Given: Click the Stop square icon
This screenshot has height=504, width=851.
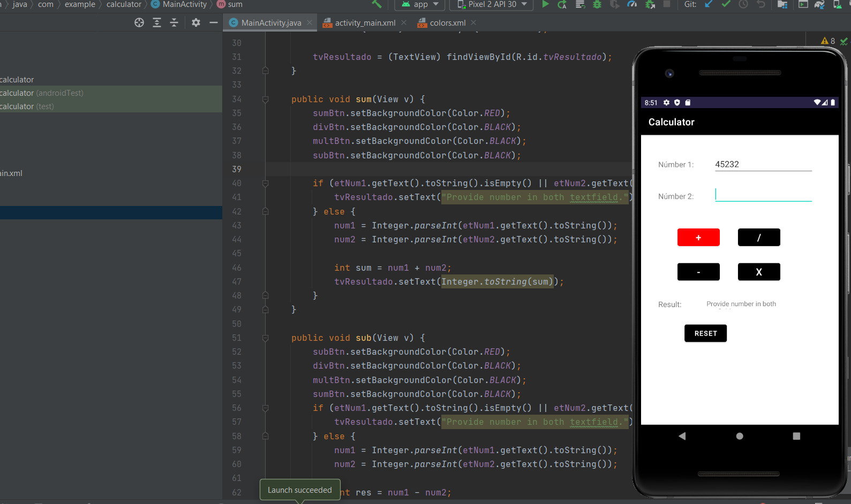Looking at the screenshot, I should coord(667,4).
